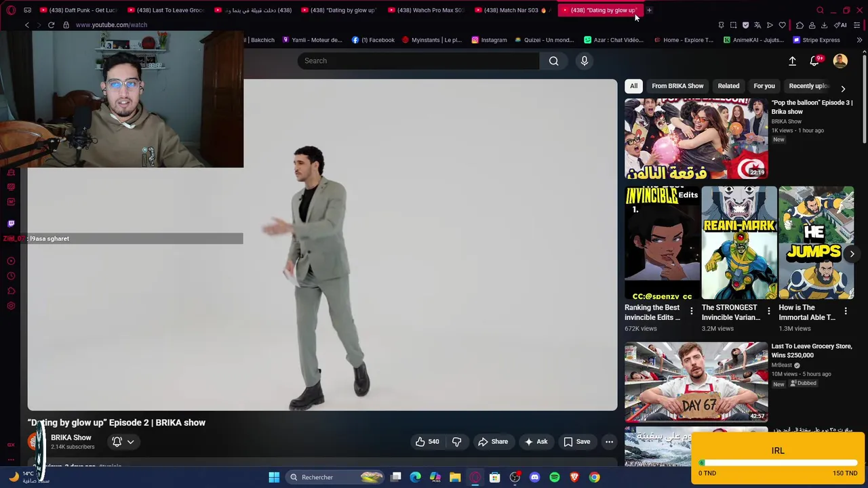Open Windows Start menu

coord(274,477)
